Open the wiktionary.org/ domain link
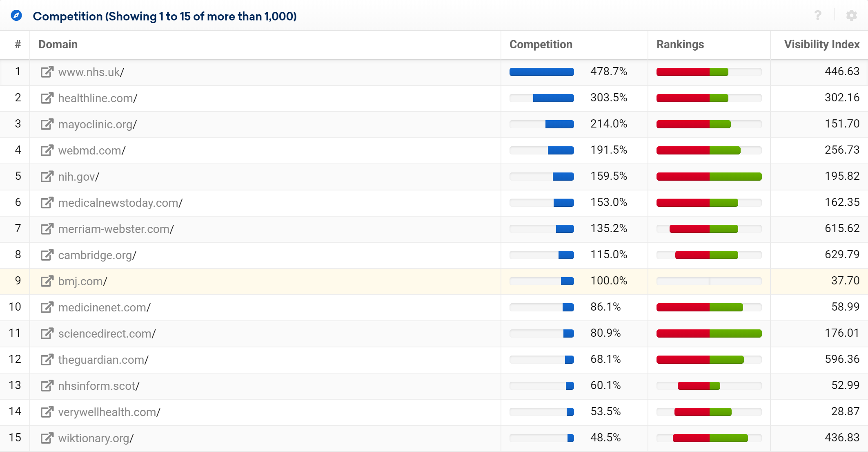Image resolution: width=868 pixels, height=452 pixels. click(96, 438)
